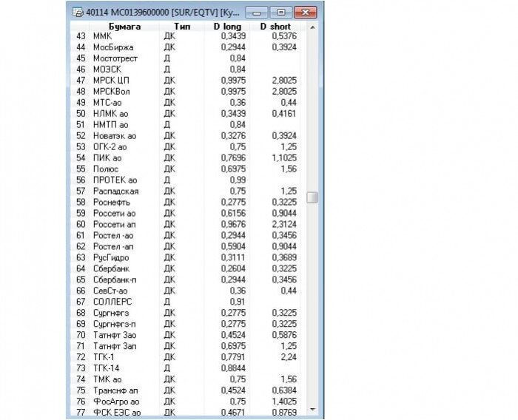This screenshot has height=420, width=518.
Task: Select the Роснефть row
Action: pyautogui.click(x=186, y=202)
